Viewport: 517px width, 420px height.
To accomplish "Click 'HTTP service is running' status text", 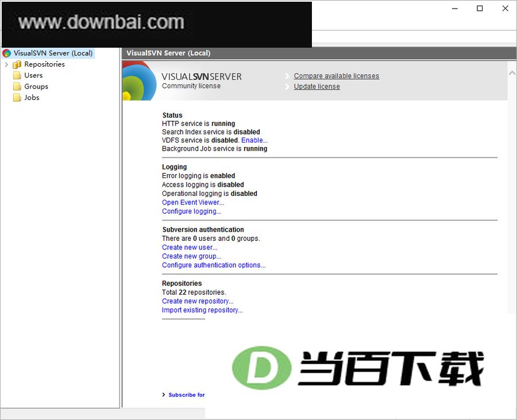I will point(199,124).
